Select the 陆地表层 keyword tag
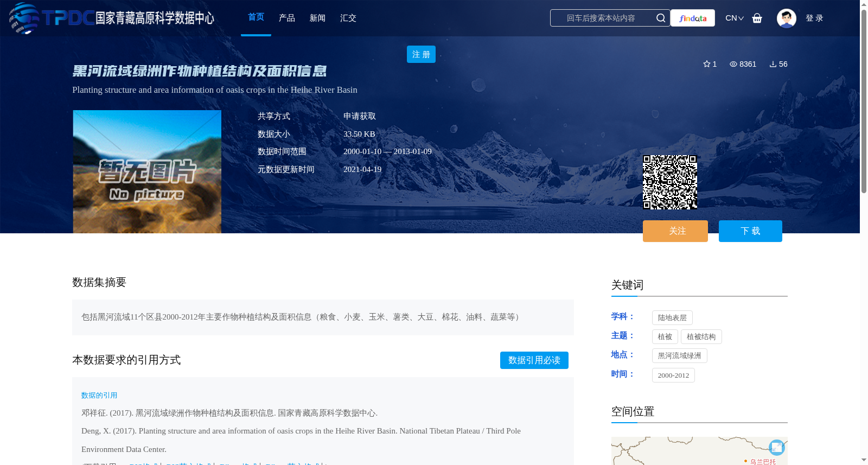Screen dimensions: 868x465 (x=672, y=317)
